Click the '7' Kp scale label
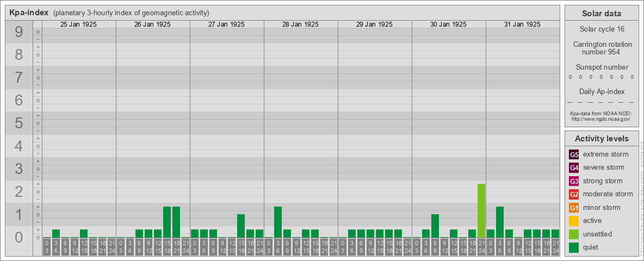 [19, 78]
